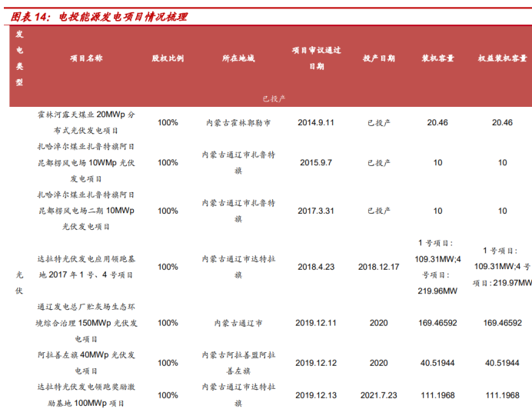
Task: Click approval date '2015.9.7'
Action: (x=316, y=162)
